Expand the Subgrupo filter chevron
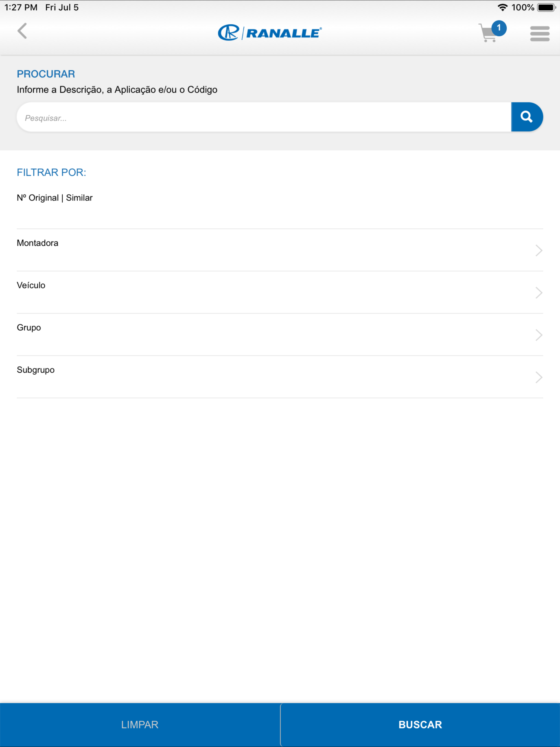Image resolution: width=560 pixels, height=747 pixels. (x=539, y=377)
